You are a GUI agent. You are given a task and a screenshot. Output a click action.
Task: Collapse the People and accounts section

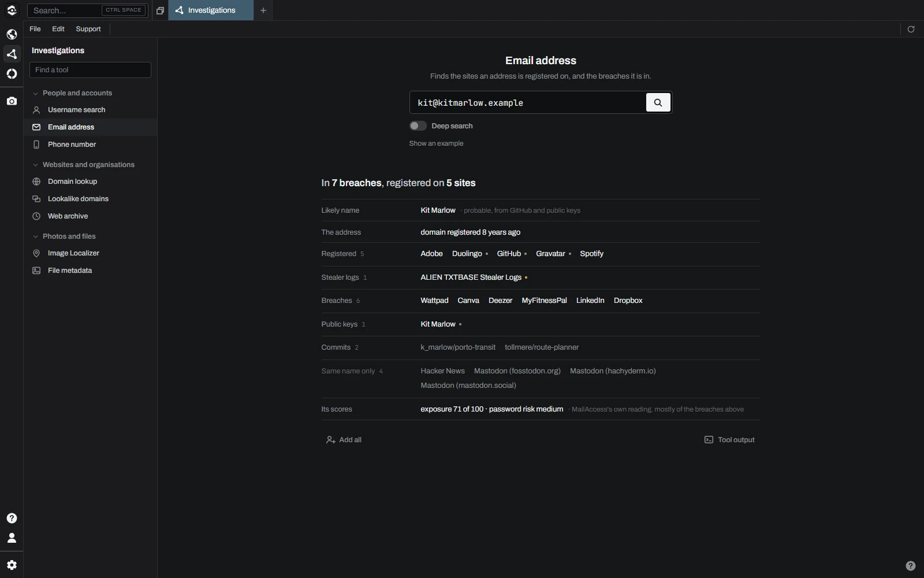(72, 93)
